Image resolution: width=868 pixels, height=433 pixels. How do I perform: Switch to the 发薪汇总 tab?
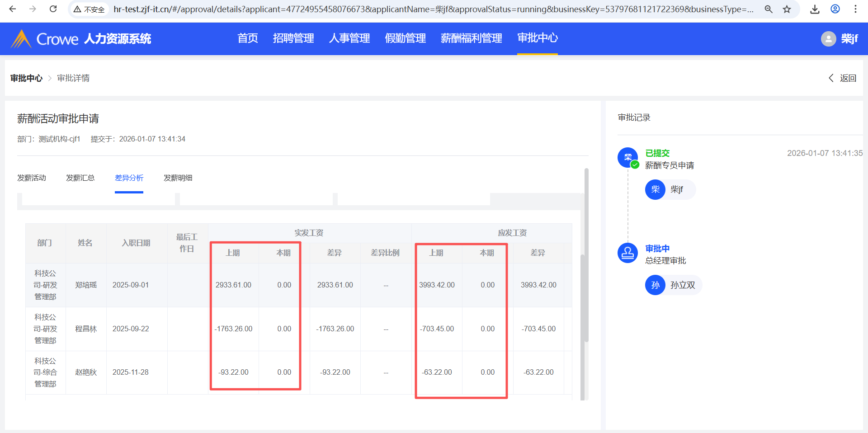point(80,178)
